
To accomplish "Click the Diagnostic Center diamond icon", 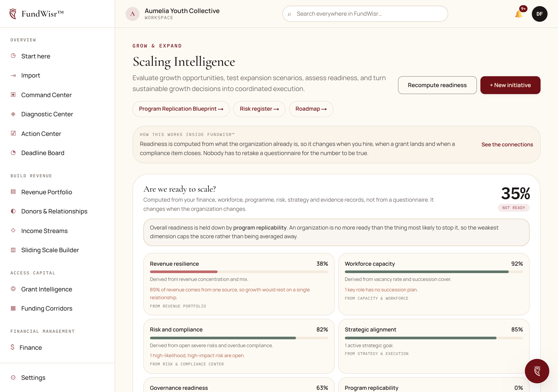I will coord(13,114).
